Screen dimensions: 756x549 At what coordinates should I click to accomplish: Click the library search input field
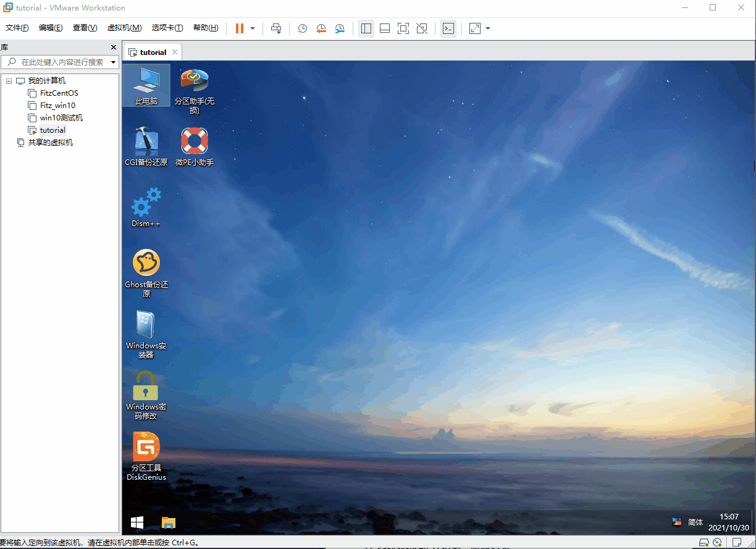pos(62,62)
